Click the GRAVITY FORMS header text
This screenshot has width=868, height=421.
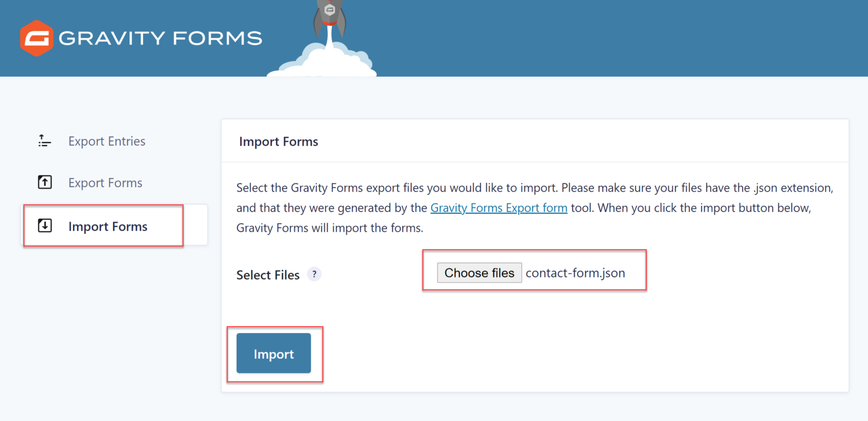161,37
